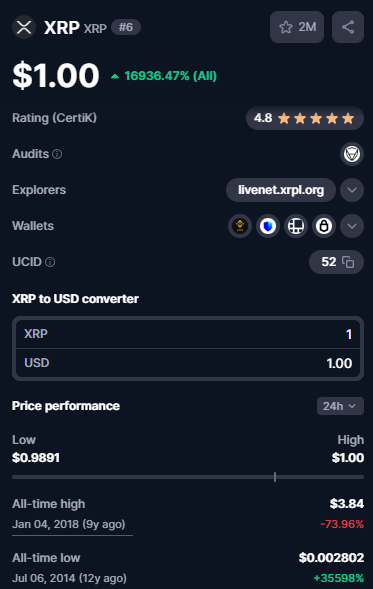Expand the Wallets list chevron
The height and width of the screenshot is (589, 373).
click(x=352, y=226)
